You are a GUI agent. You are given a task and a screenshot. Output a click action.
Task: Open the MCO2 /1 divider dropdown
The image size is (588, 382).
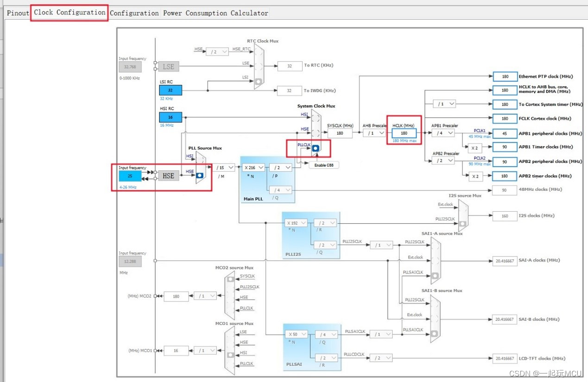pos(205,296)
